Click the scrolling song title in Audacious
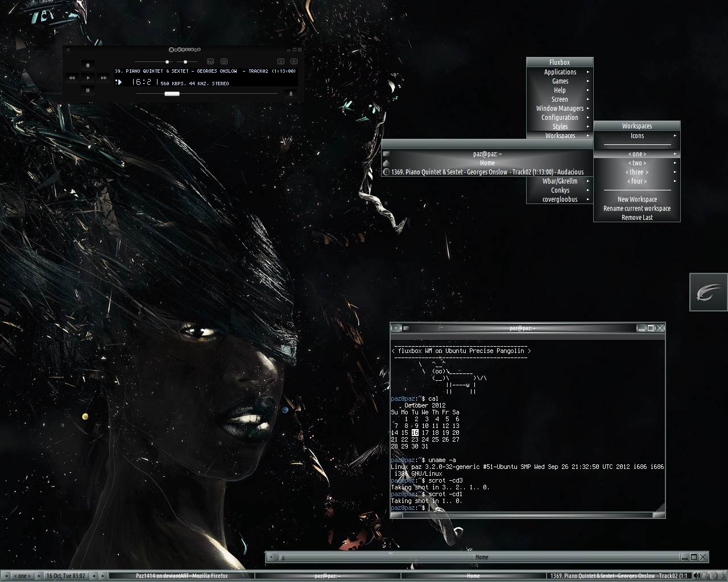 click(x=205, y=71)
